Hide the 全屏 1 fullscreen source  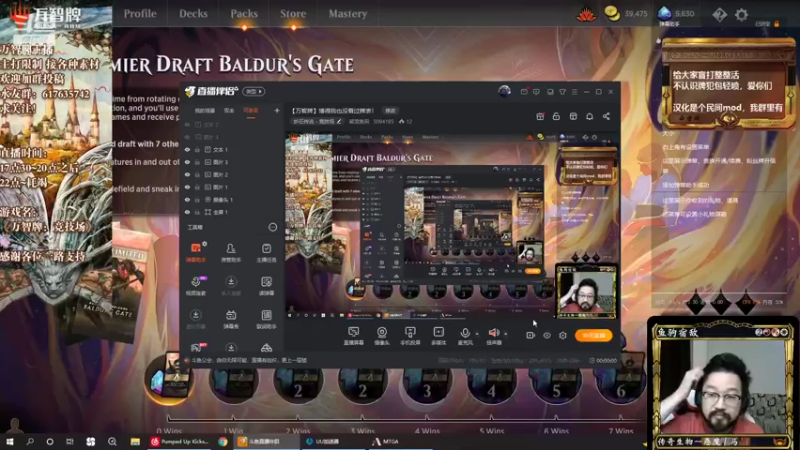tap(187, 212)
